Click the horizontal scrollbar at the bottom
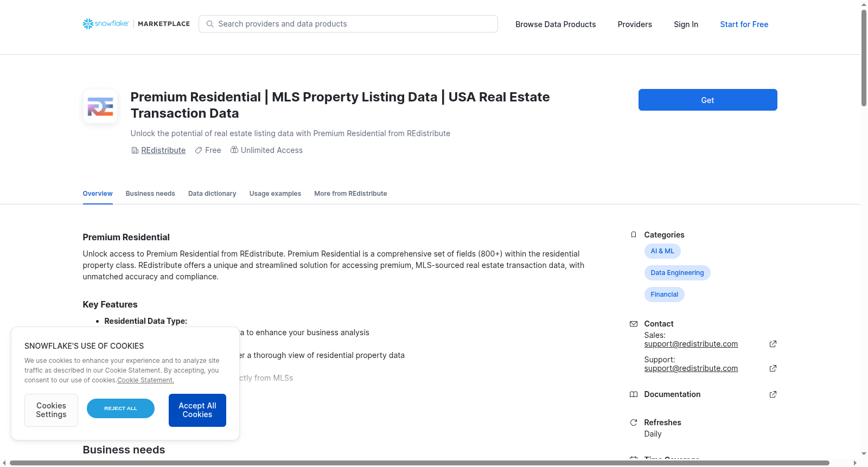Image resolution: width=868 pixels, height=467 pixels. 419,463
